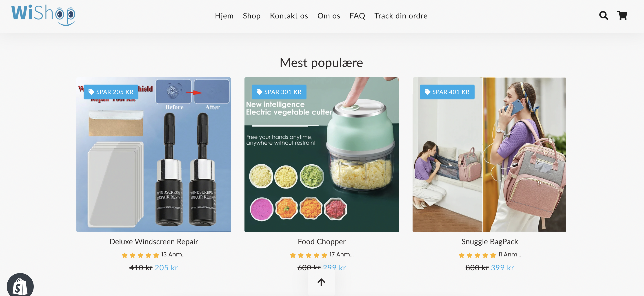Image resolution: width=644 pixels, height=296 pixels.
Task: Click the SPAR 301 KR discount tag
Action: click(x=279, y=92)
